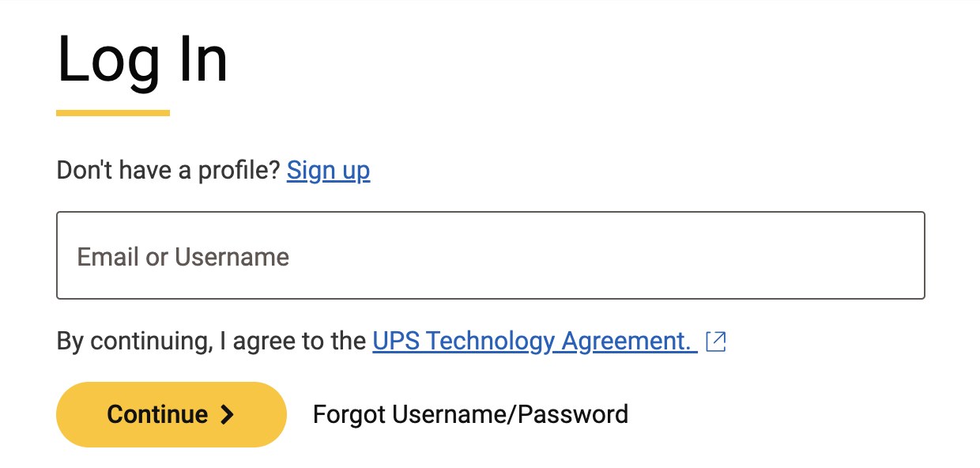Click the word "Password" in the forgot link
The width and height of the screenshot is (980, 468).
click(573, 414)
